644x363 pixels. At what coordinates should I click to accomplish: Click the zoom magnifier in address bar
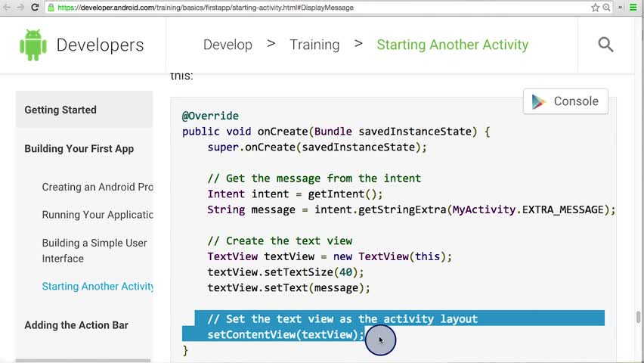[x=606, y=8]
